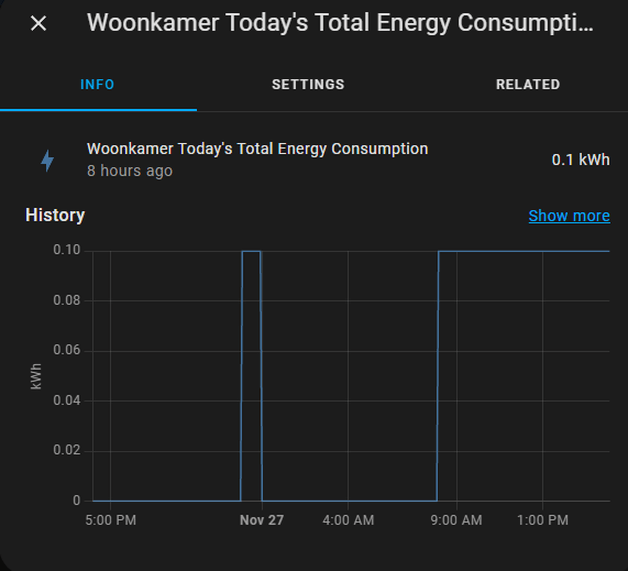Click the kWh y-axis unit label
628x571 pixels.
(x=37, y=376)
